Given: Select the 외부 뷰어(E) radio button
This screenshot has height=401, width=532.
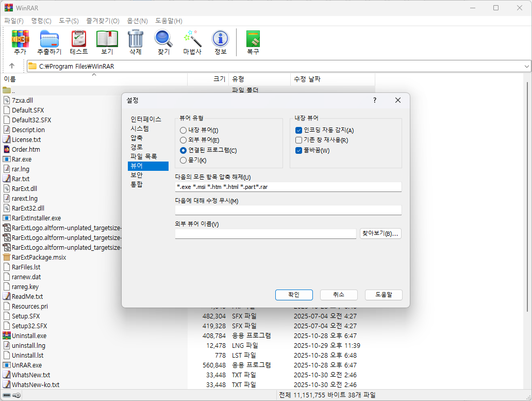Looking at the screenshot, I should point(183,140).
